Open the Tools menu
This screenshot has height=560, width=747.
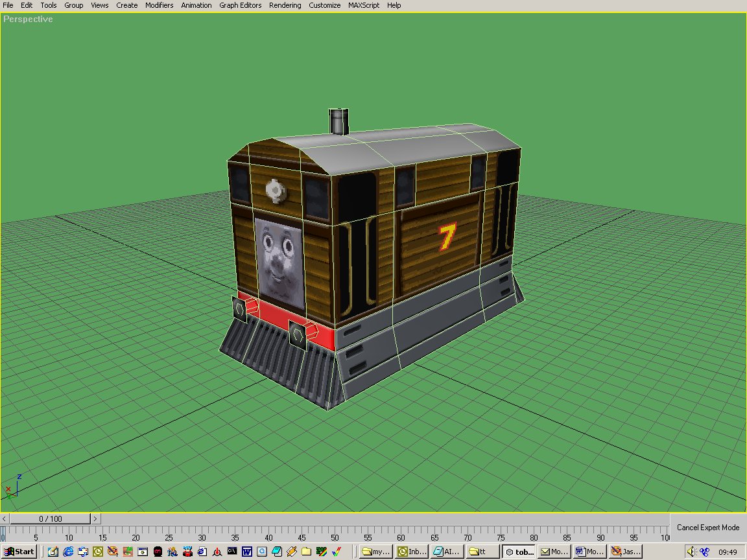48,5
